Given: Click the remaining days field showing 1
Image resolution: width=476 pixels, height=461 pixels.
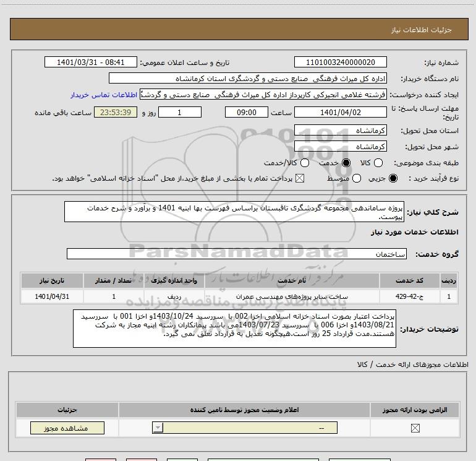Looking at the screenshot, I should coord(180,112).
